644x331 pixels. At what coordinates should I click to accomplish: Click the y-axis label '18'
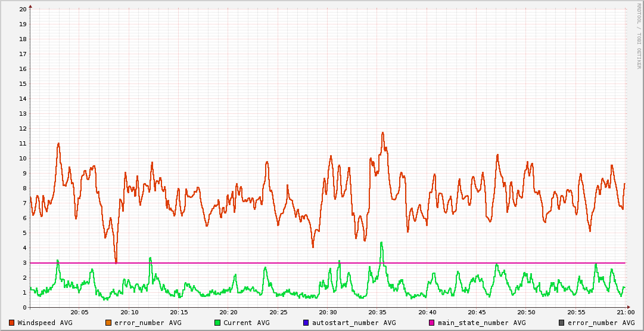(23, 39)
